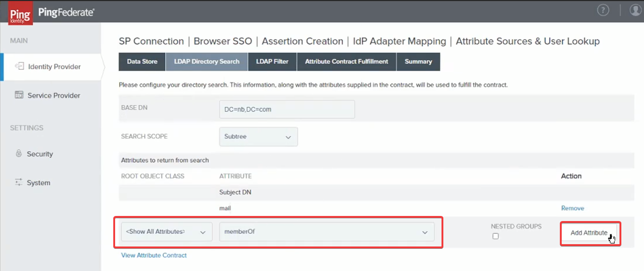Switch to the Data Store tab

coord(141,62)
